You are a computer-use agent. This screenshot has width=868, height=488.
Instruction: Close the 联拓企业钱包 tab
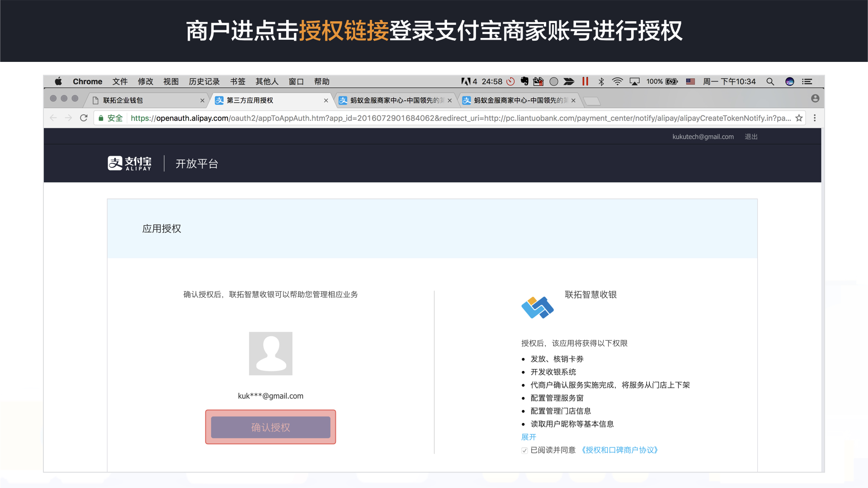point(202,101)
